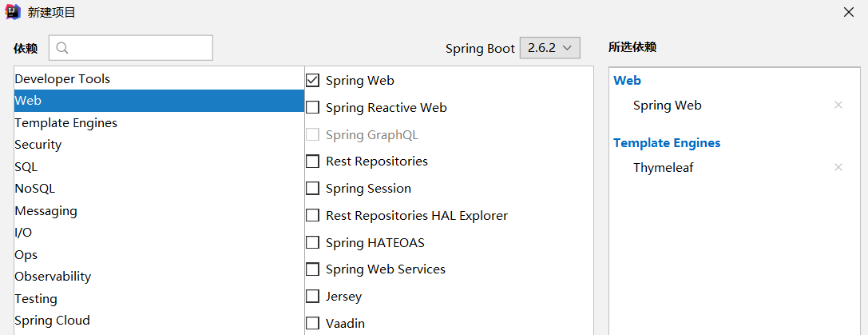
Task: Check the Vaadin dependency box
Action: click(313, 323)
